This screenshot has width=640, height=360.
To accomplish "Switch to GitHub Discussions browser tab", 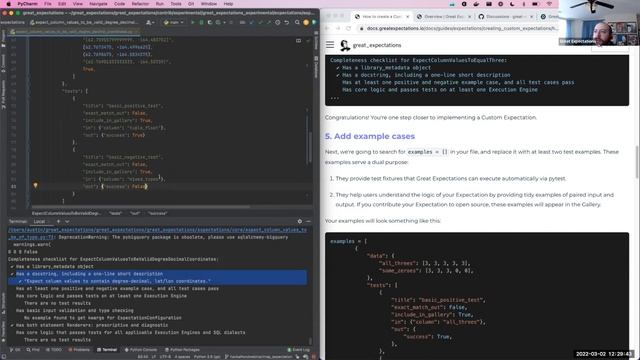I will click(505, 17).
